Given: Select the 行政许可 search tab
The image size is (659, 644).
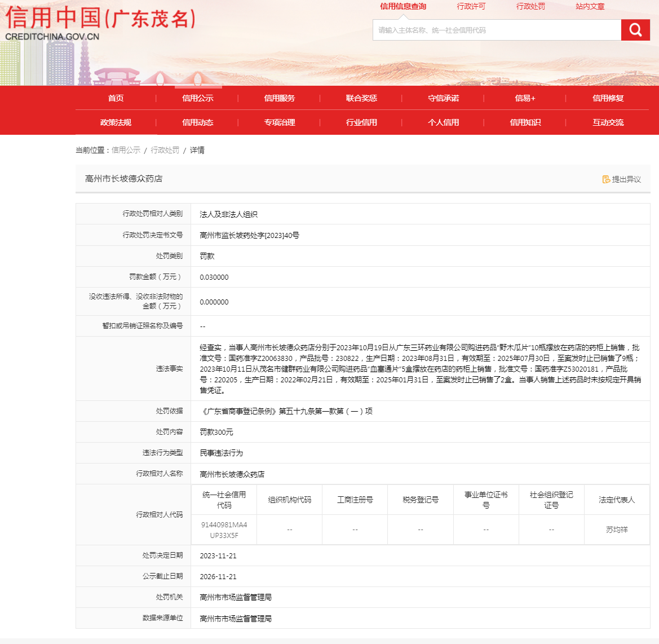Looking at the screenshot, I should pyautogui.click(x=471, y=7).
